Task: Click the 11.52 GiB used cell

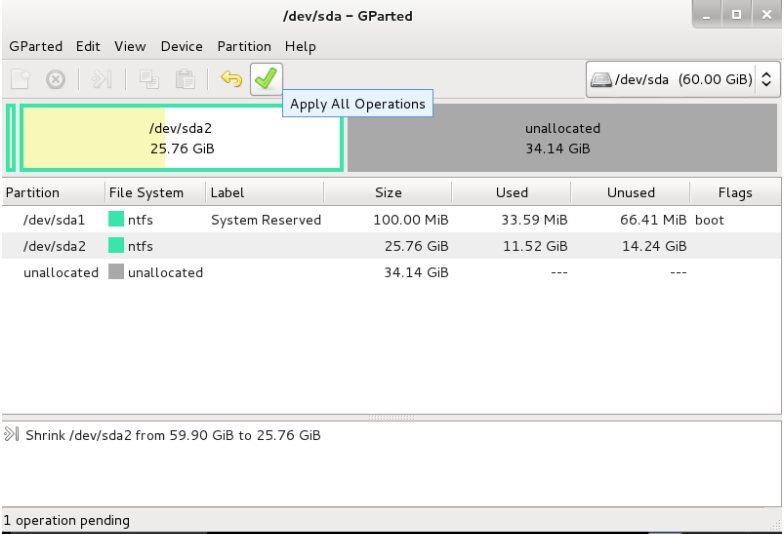Action: pyautogui.click(x=535, y=246)
